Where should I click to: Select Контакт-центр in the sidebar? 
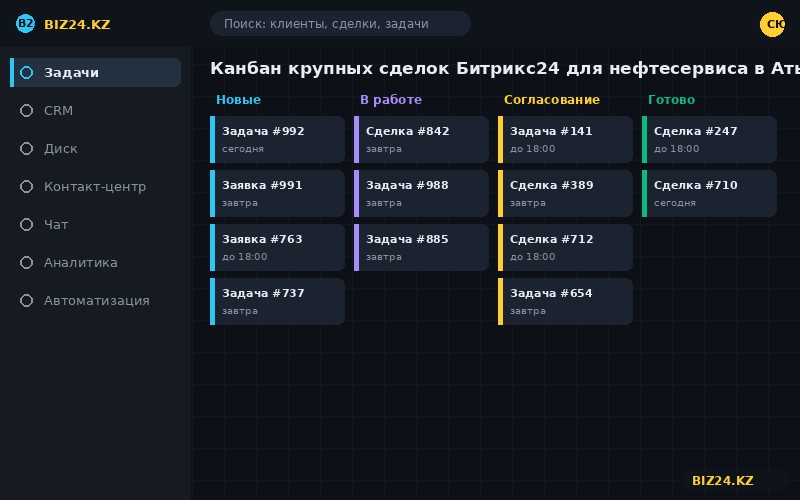95,187
